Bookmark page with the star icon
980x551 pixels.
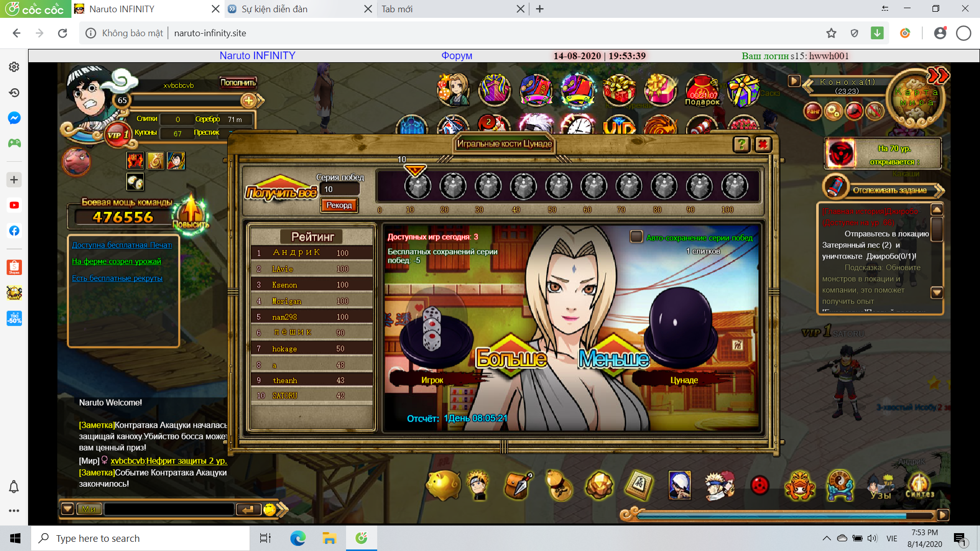[831, 33]
